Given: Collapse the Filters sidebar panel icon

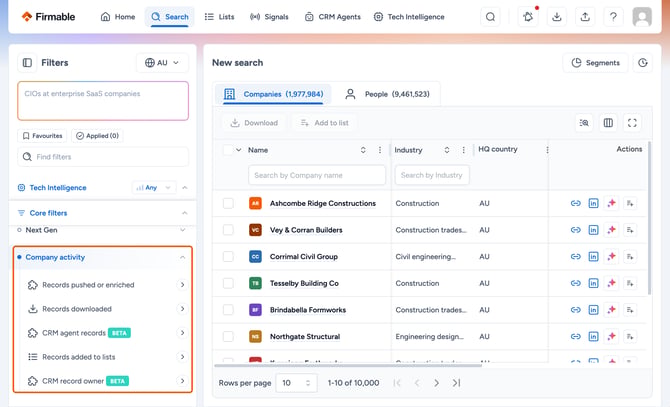Looking at the screenshot, I should [27, 63].
